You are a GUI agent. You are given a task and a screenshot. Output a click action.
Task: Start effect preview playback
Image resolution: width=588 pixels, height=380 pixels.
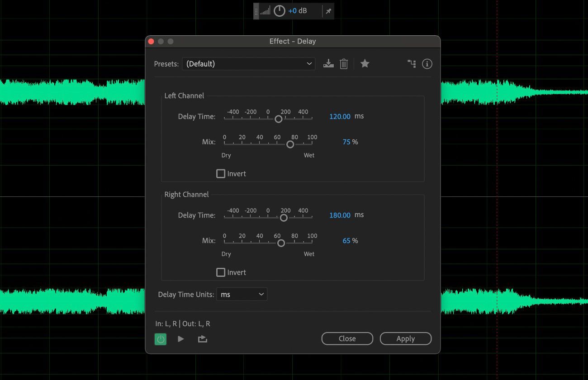click(x=181, y=338)
